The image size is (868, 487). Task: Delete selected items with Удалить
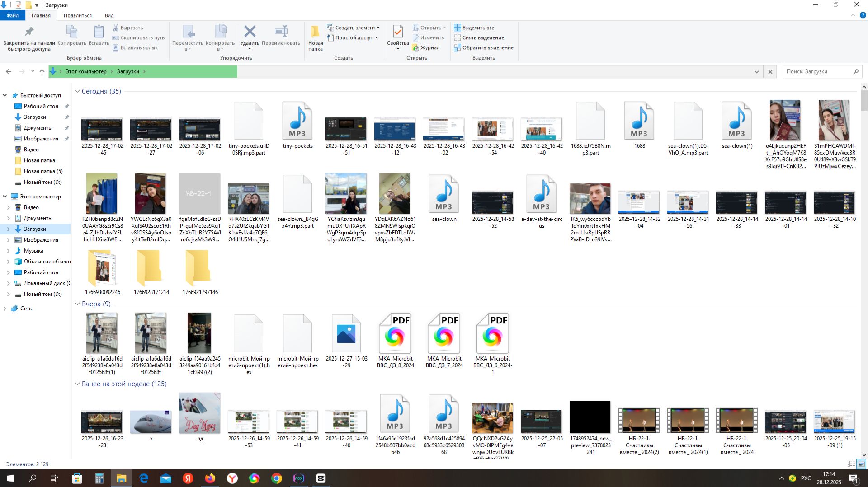[250, 37]
